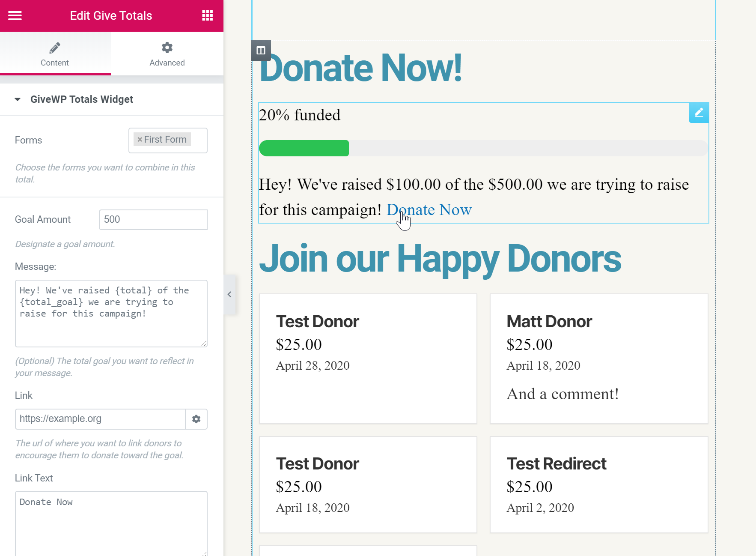Switch to the Content tab

click(55, 54)
